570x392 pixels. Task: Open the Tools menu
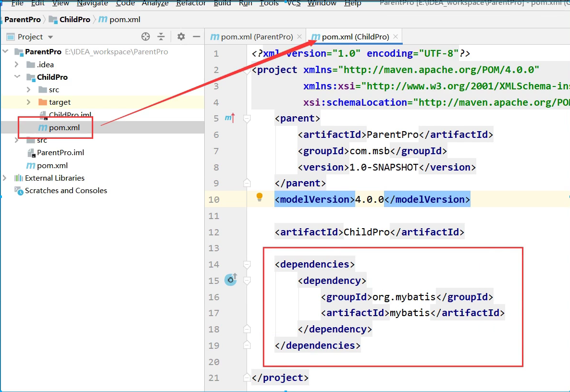(269, 3)
